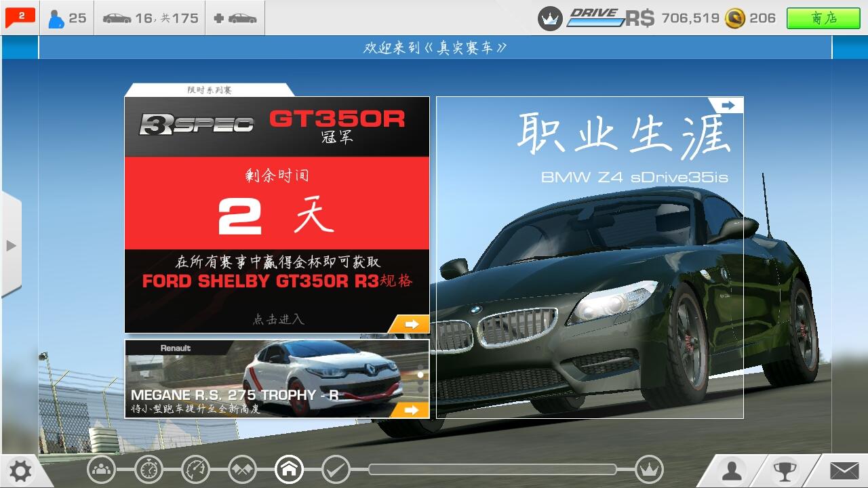Viewport: 868px width, 488px height.
Task: Click the add car plus icon
Action: click(235, 18)
